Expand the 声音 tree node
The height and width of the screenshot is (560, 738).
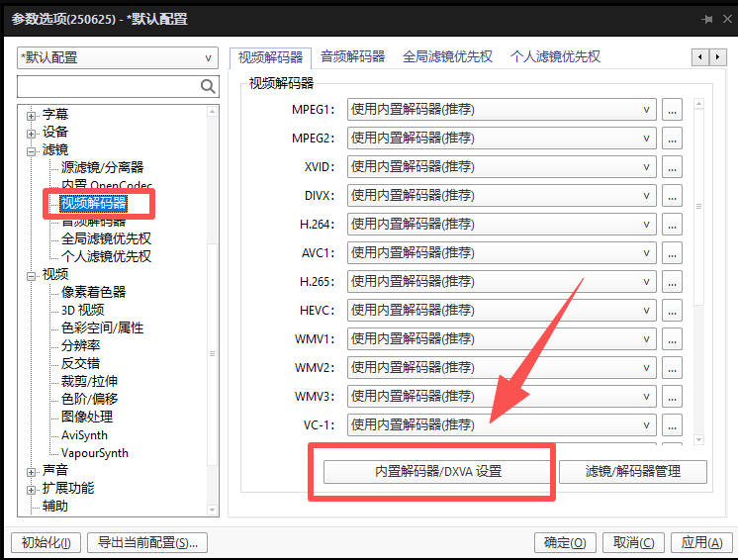[x=32, y=471]
